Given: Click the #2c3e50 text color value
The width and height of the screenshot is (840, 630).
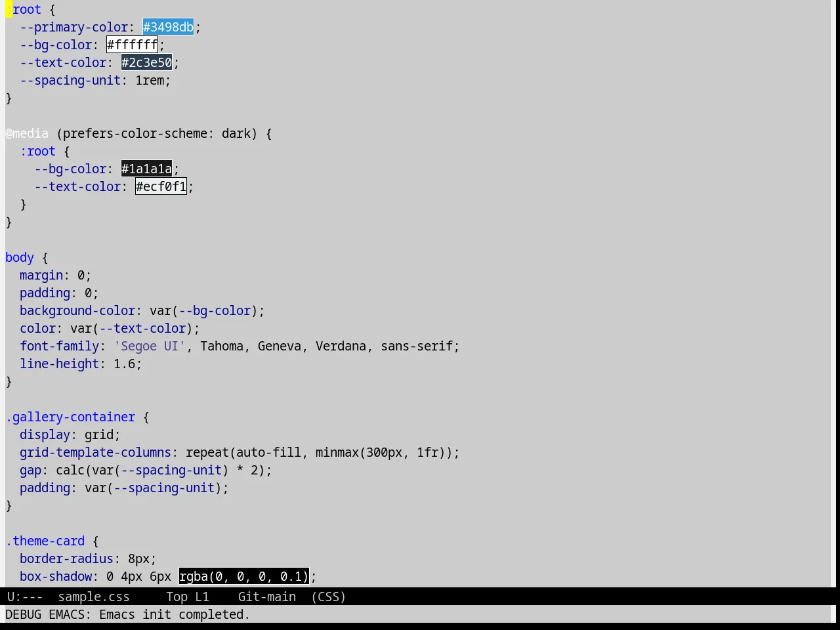Looking at the screenshot, I should pyautogui.click(x=146, y=62).
